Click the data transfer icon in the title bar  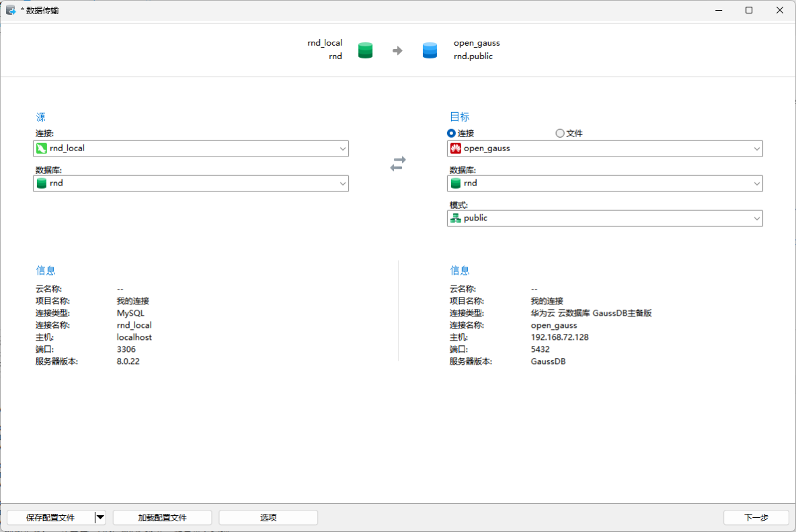coord(9,10)
